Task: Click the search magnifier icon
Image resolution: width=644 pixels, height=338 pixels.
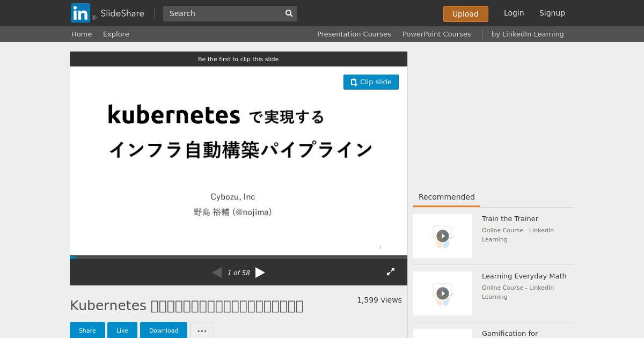Action: [x=289, y=13]
